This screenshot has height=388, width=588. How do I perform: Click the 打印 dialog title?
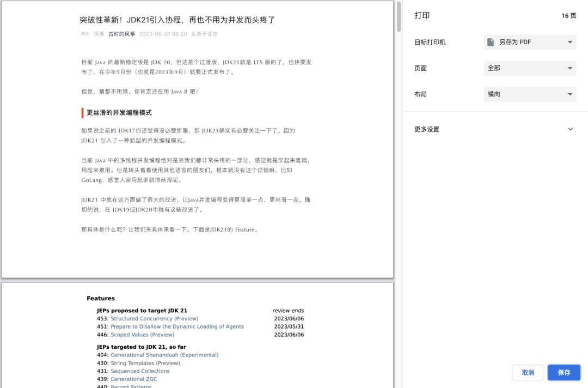[x=422, y=15]
